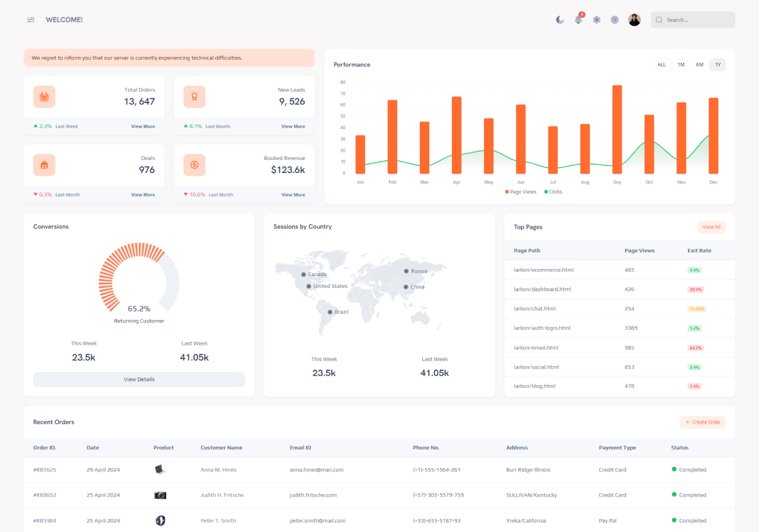Screen dimensions: 759x532
Task: Click the 20.4% exit rate badge
Action: [x=696, y=290]
